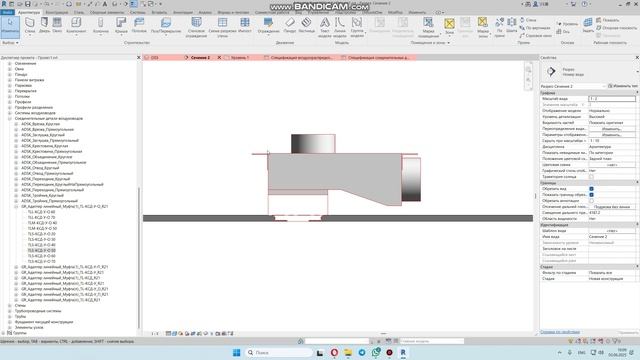Close the Сечение 2 view tab
640x360 pixels.
219,58
